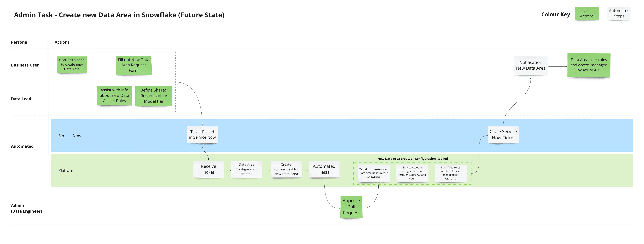Click the 'Data Lead' persona label

21,99
